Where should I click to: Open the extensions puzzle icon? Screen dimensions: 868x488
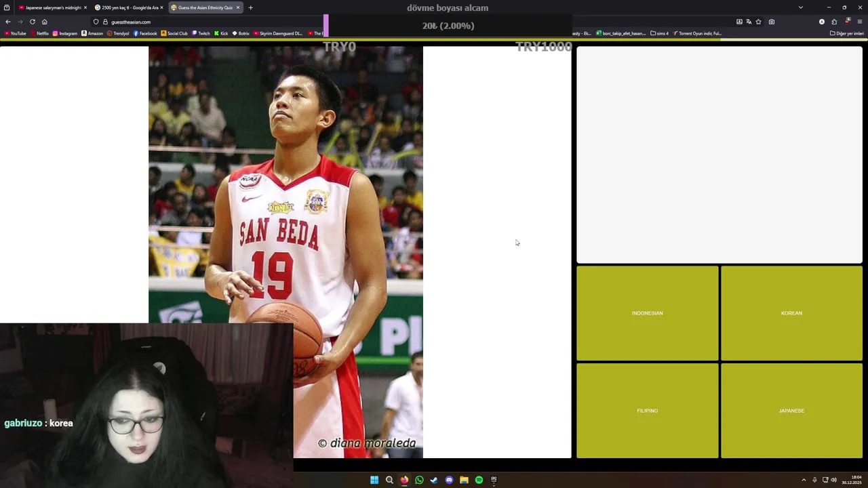[x=834, y=22]
